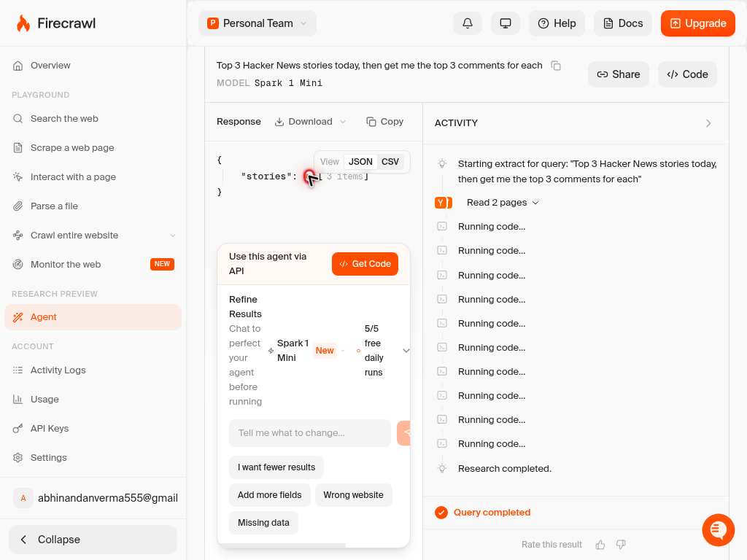The image size is (747, 560).
Task: Click the Upgrade button
Action: coord(698,23)
